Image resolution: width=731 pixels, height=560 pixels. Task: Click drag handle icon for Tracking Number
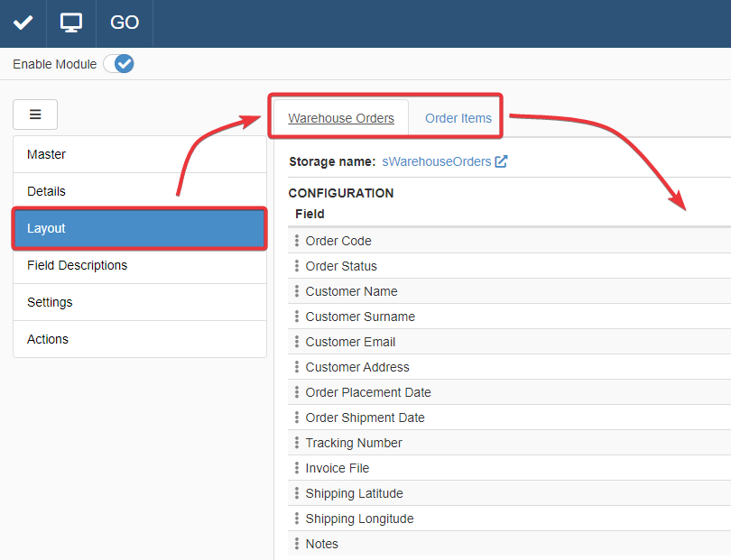coord(297,443)
